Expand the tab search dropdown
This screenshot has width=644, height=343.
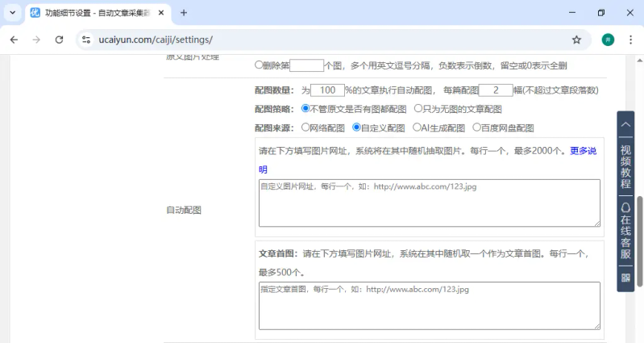12,13
